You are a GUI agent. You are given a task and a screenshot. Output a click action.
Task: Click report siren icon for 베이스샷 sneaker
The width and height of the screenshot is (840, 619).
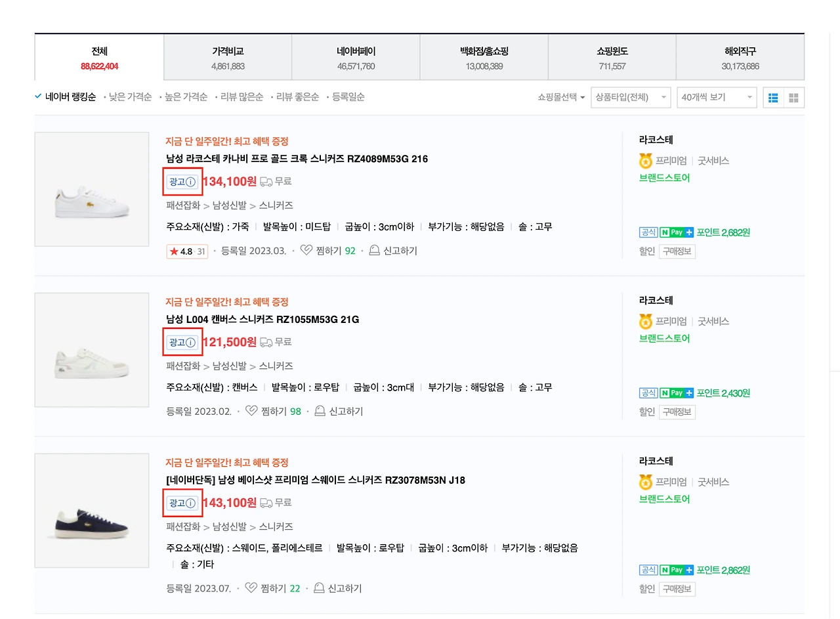pyautogui.click(x=319, y=588)
